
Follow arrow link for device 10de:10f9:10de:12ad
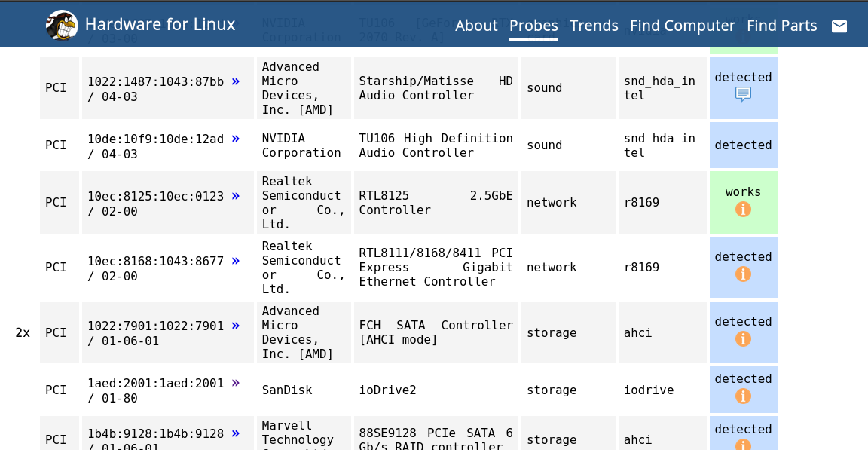click(236, 138)
